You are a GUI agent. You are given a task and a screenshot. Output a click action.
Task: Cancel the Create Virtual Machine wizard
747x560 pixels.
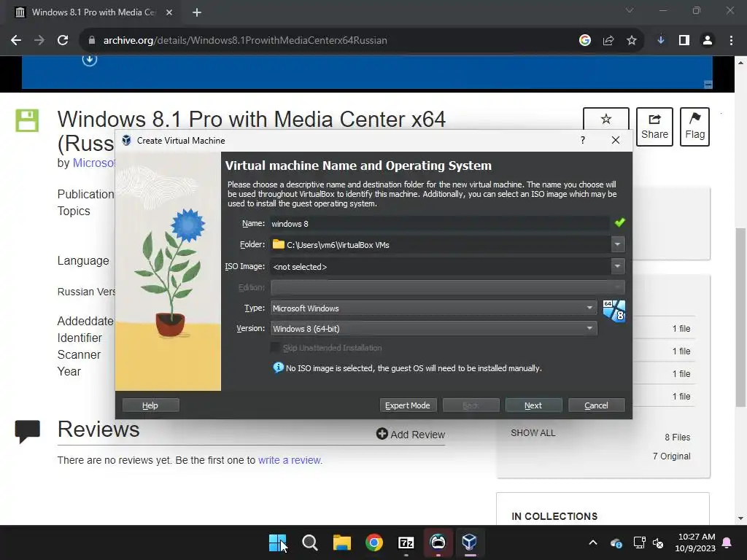coord(597,405)
